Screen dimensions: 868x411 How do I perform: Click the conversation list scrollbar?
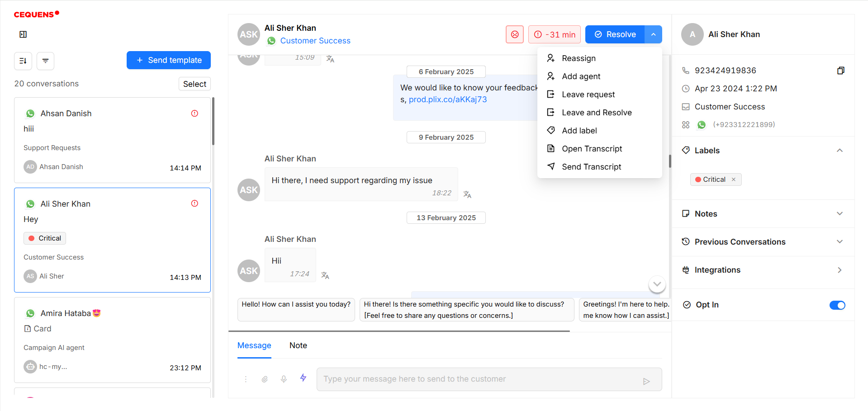point(213,121)
